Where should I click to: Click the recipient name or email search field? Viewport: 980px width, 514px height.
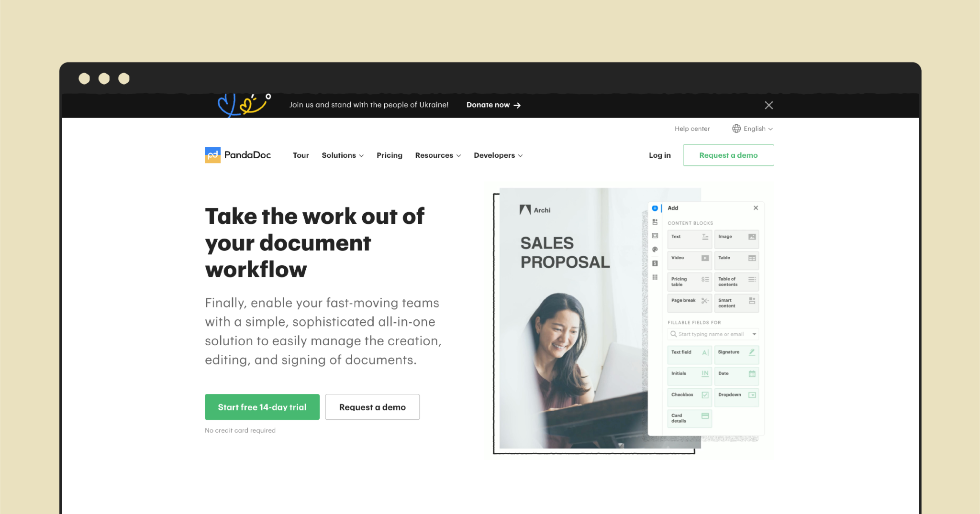click(x=712, y=334)
